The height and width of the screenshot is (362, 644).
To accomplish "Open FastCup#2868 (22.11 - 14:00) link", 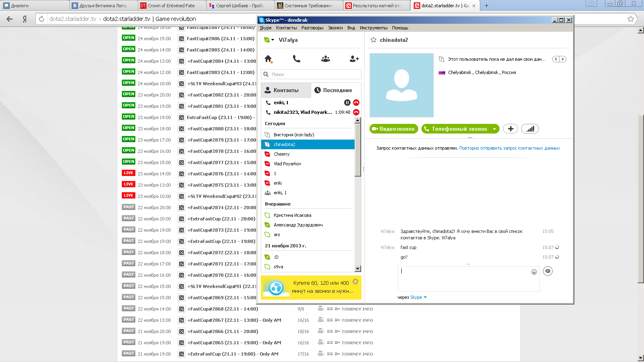I will pos(223,309).
